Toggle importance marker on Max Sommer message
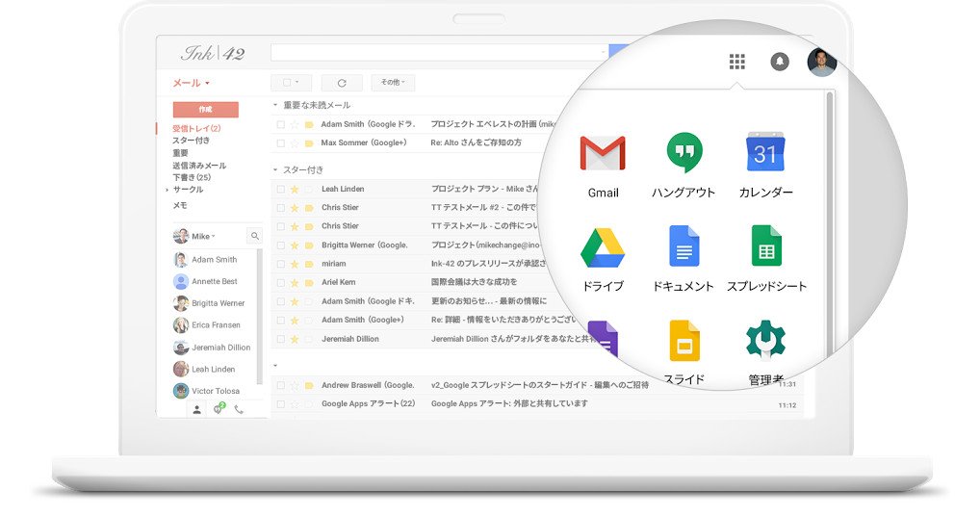This screenshot has height=516, width=980. click(309, 143)
